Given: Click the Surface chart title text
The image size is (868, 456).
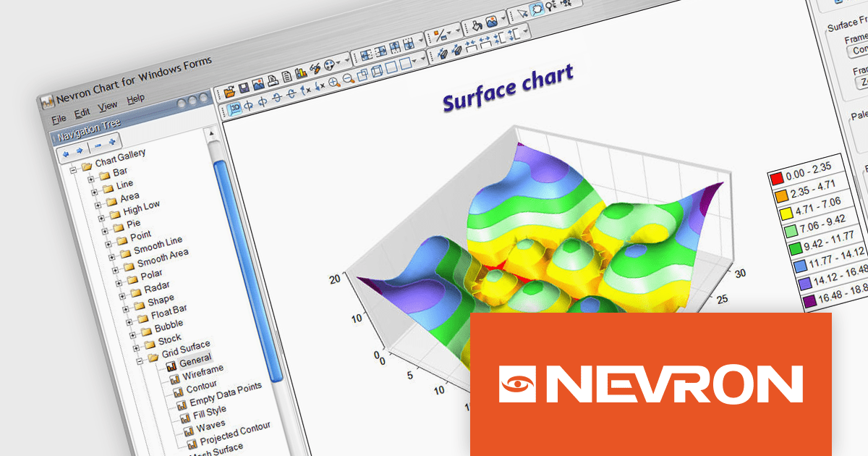Looking at the screenshot, I should tap(508, 88).
